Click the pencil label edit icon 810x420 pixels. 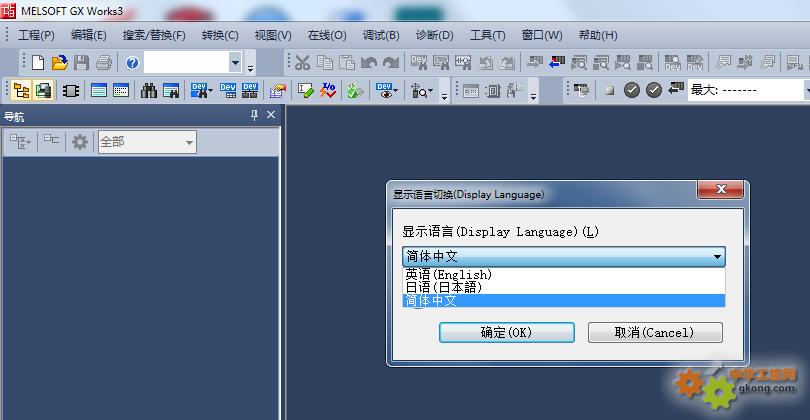point(305,91)
